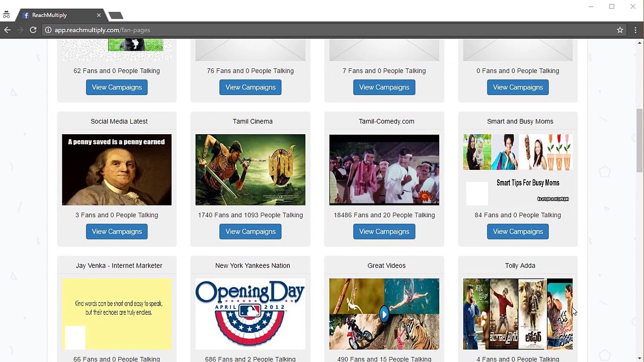View Campaigns for the 76 Fans page
Image resolution: width=644 pixels, height=362 pixels.
(251, 87)
